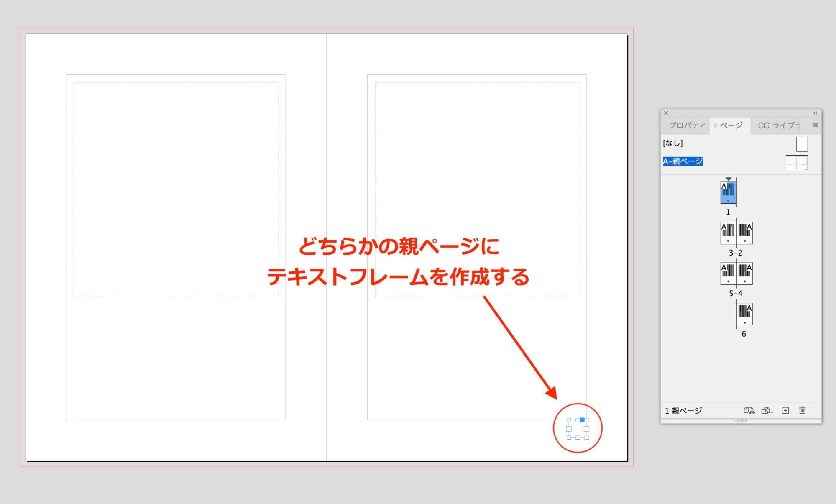Click the bottom resize grip of Pages panel
836x504 pixels.
[x=740, y=420]
